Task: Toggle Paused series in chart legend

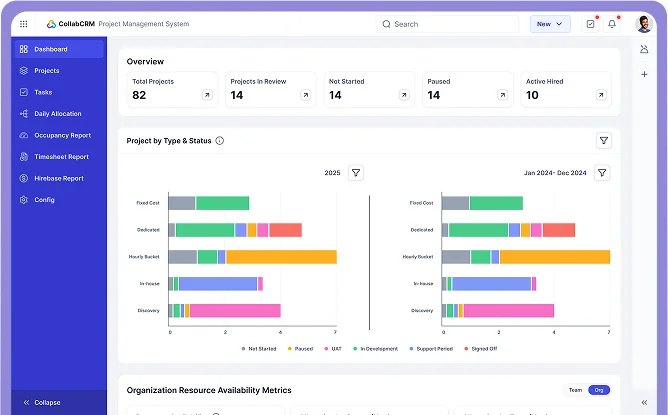Action: tap(300, 349)
